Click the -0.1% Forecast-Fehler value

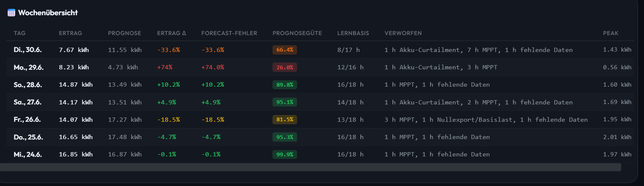pyautogui.click(x=211, y=154)
